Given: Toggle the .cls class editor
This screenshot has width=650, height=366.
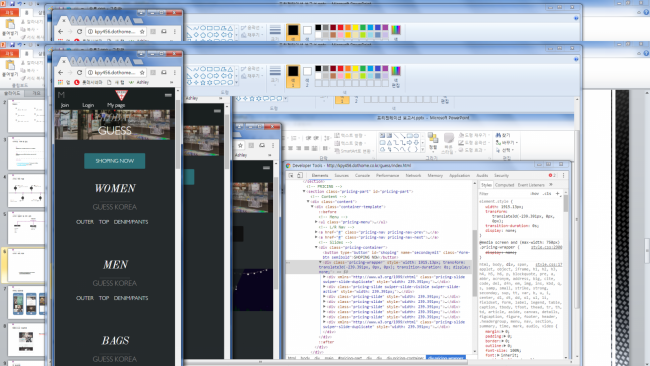Looking at the screenshot, I should [547, 194].
